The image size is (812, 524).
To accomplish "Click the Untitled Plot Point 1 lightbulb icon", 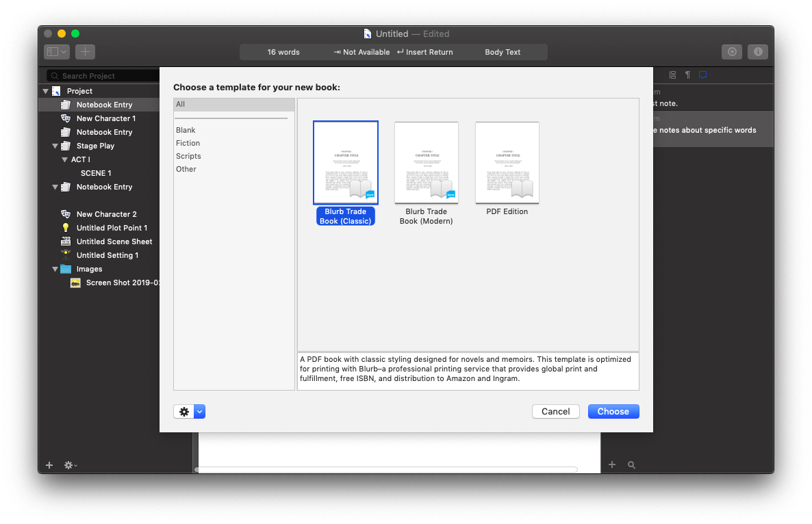I will [66, 228].
